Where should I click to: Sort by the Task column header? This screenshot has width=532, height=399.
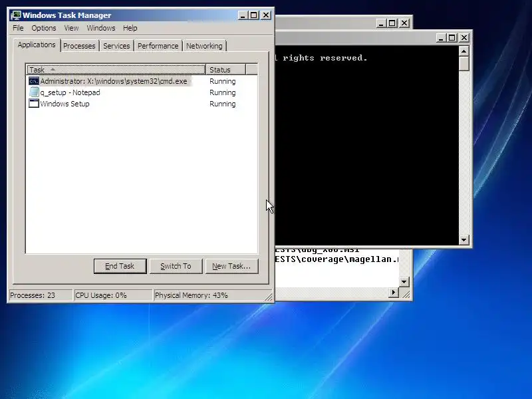click(x=116, y=70)
